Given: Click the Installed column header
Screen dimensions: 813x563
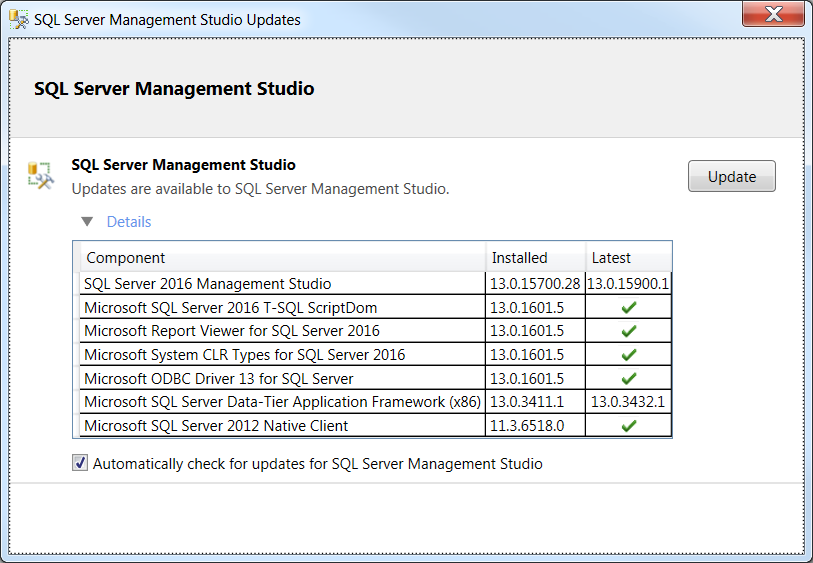Looking at the screenshot, I should [x=520, y=258].
